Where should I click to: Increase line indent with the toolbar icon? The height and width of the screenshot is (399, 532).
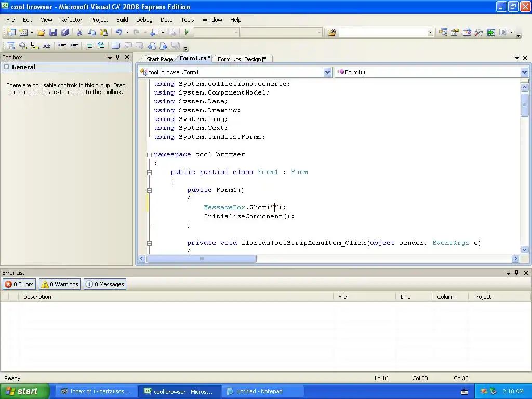(74, 46)
